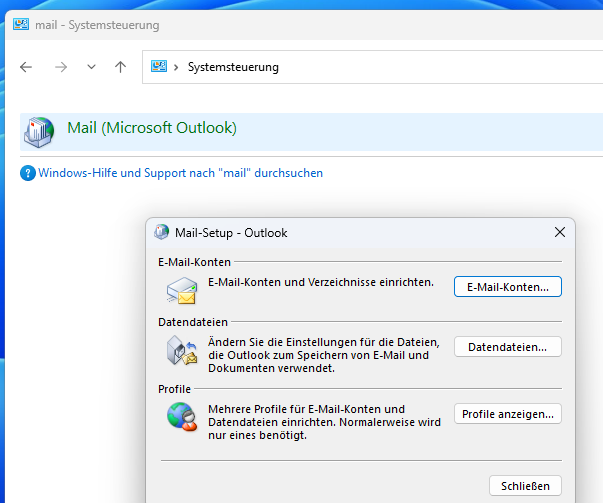Click the Schließen button
603x503 pixels.
click(x=525, y=486)
